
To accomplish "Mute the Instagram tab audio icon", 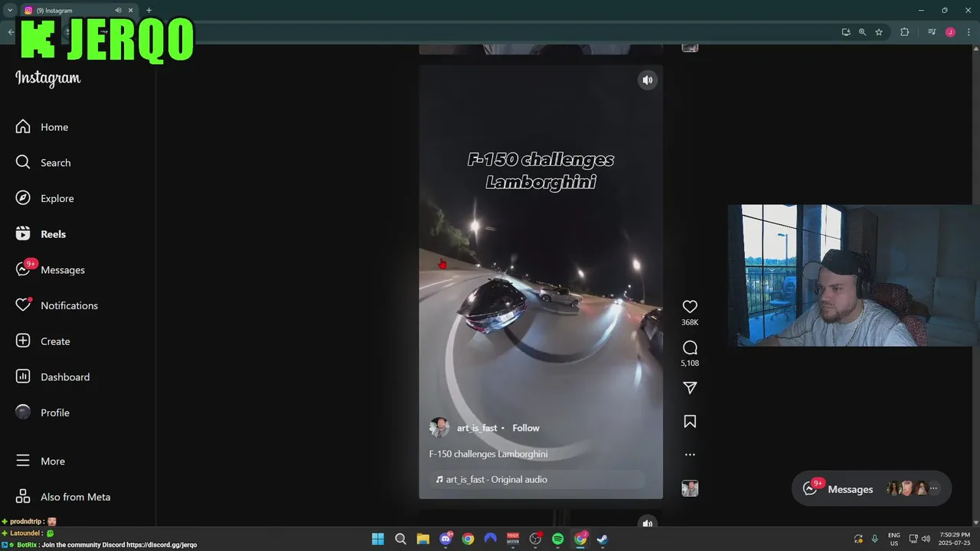I will tap(118, 11).
